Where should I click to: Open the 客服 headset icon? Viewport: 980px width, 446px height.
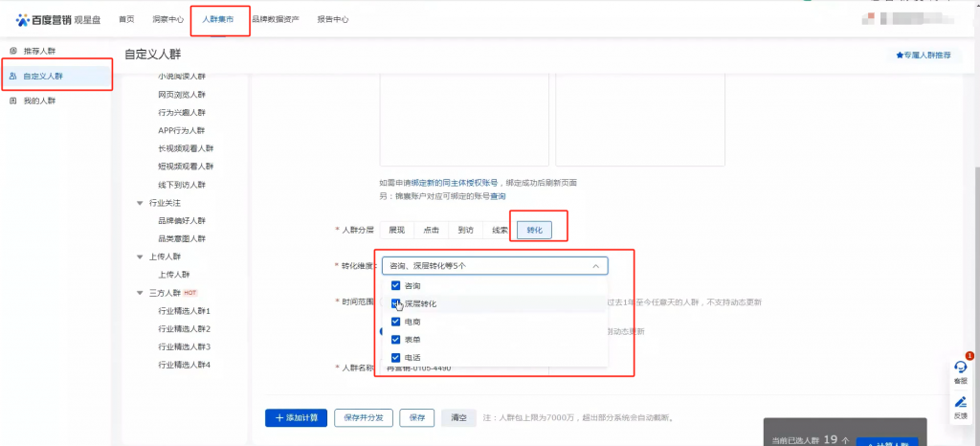tap(961, 368)
